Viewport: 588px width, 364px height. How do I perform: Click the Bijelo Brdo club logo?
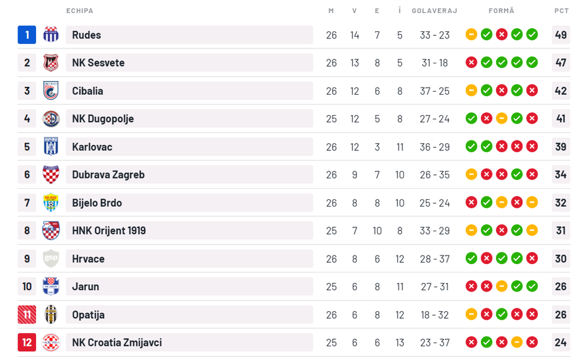51,203
